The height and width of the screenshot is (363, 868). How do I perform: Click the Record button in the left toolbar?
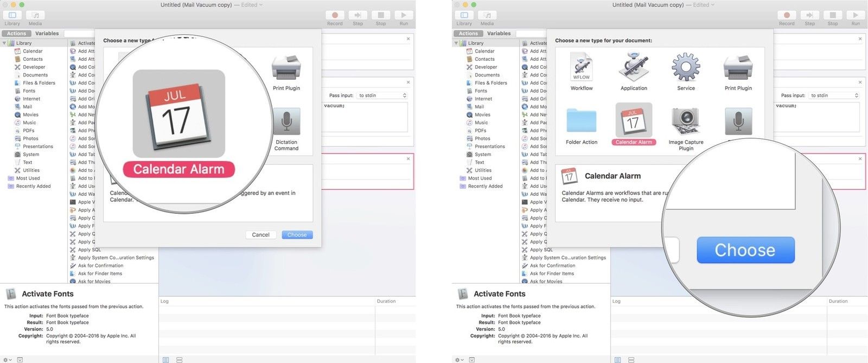pyautogui.click(x=335, y=15)
